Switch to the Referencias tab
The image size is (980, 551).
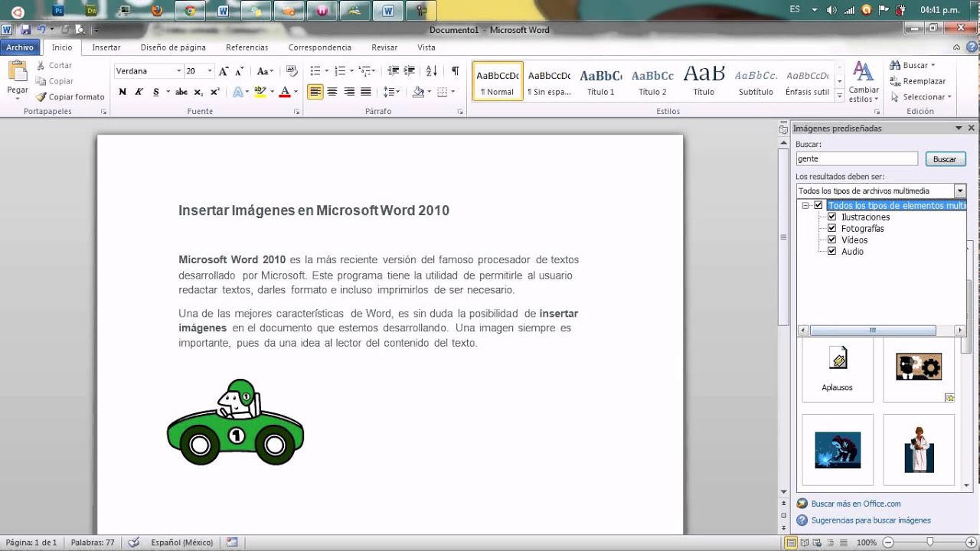tap(247, 47)
